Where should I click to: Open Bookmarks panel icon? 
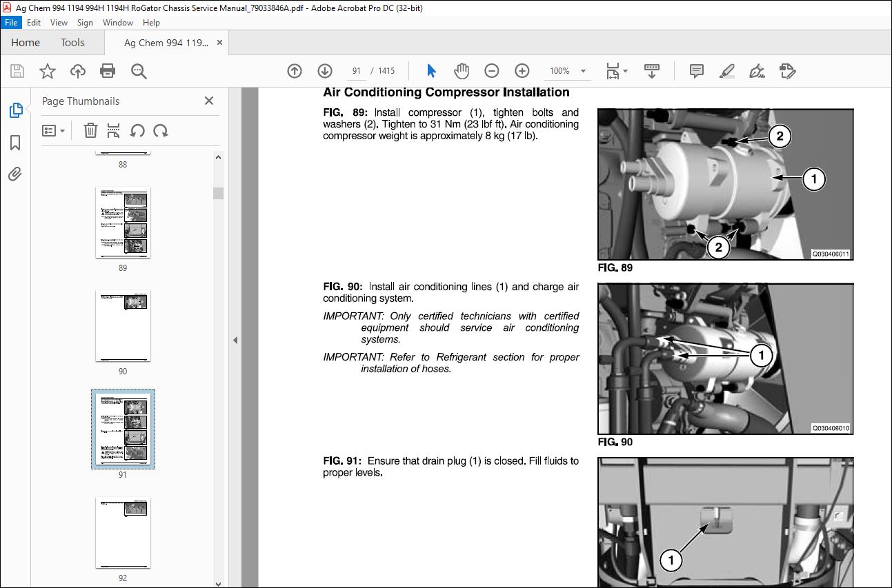[x=15, y=143]
